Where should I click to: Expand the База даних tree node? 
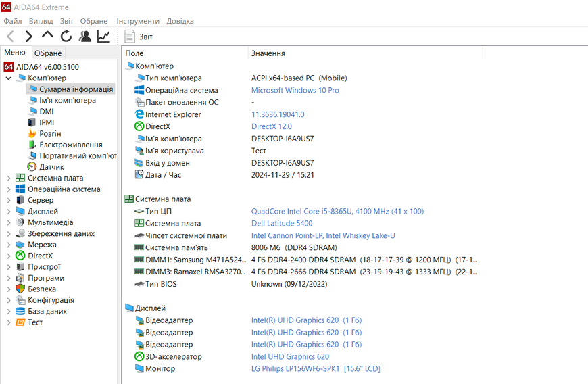coord(9,311)
